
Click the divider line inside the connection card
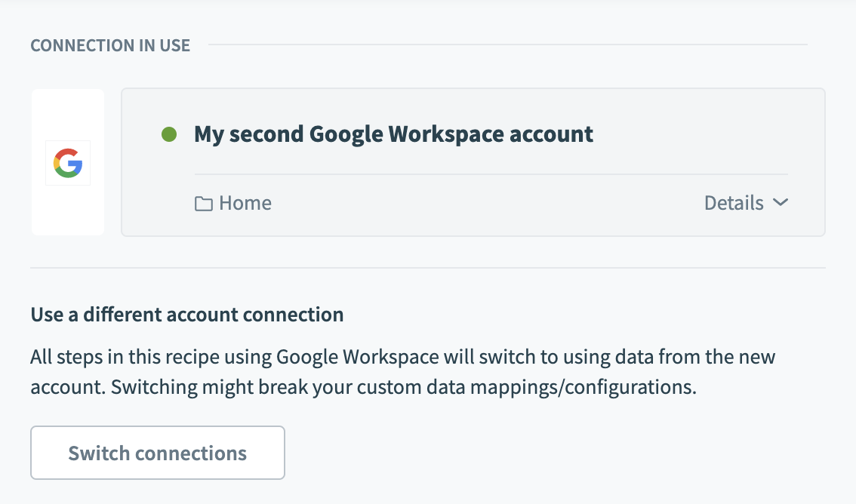pos(491,174)
